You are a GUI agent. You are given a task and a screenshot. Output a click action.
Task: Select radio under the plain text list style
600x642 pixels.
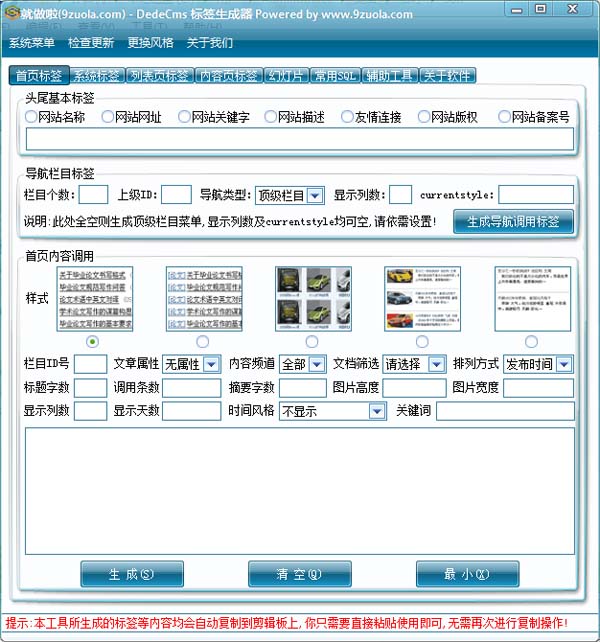(93, 341)
